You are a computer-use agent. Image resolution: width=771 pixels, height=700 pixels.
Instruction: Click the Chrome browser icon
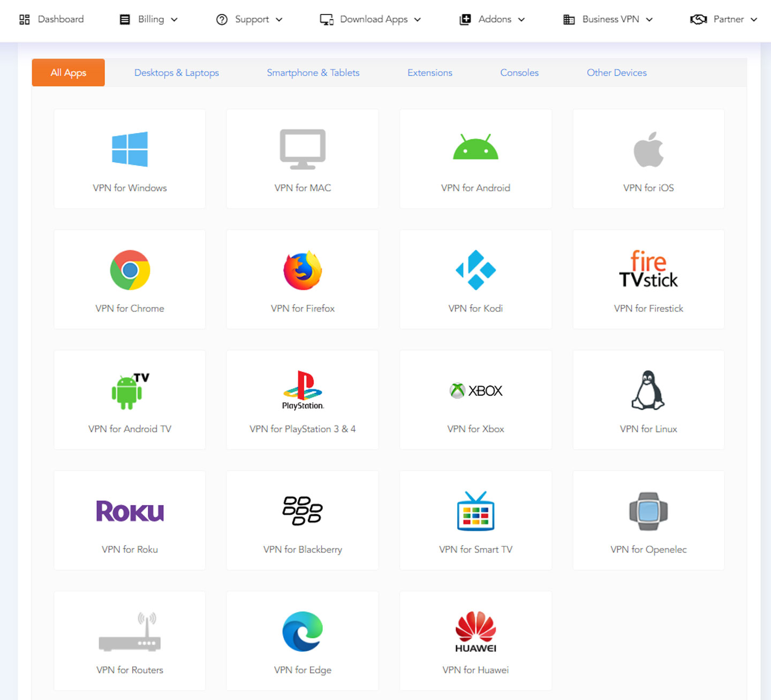pyautogui.click(x=130, y=270)
